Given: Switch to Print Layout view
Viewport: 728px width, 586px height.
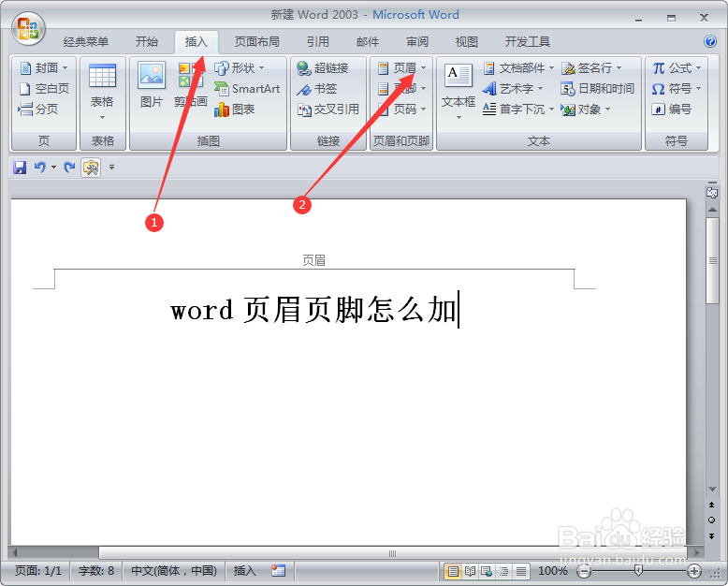Looking at the screenshot, I should coord(453,571).
